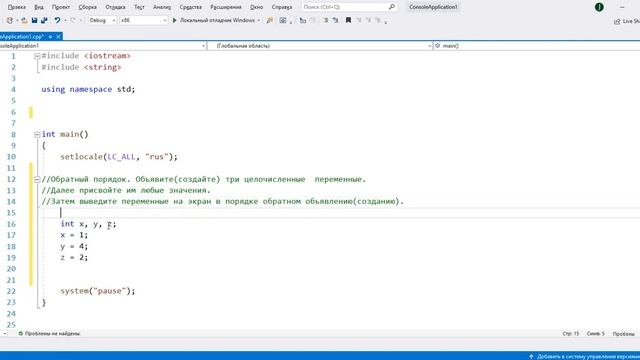
Task: Click the Проблемы не найдены status text
Action: pos(53,333)
